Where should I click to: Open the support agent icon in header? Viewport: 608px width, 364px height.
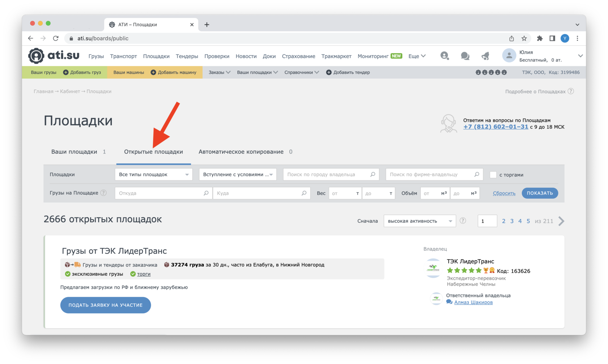pyautogui.click(x=444, y=56)
